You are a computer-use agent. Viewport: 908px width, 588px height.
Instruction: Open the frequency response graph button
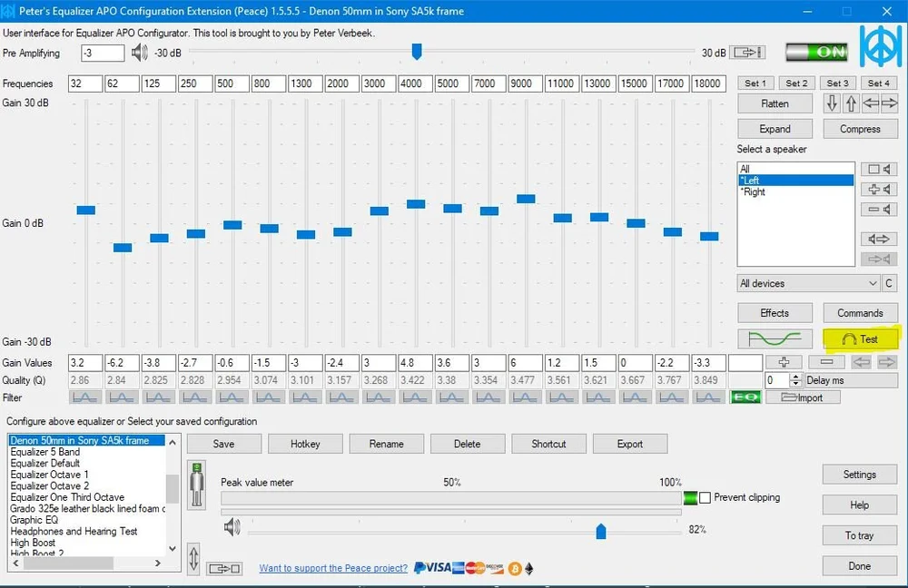coord(775,338)
